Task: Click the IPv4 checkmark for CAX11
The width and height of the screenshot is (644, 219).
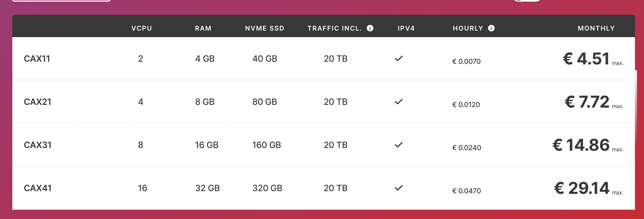Action: pos(399,58)
